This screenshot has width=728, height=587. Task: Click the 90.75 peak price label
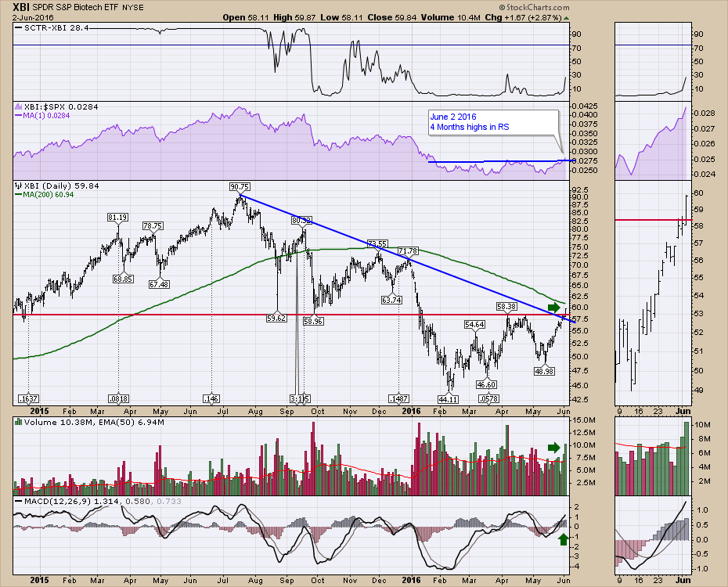240,186
